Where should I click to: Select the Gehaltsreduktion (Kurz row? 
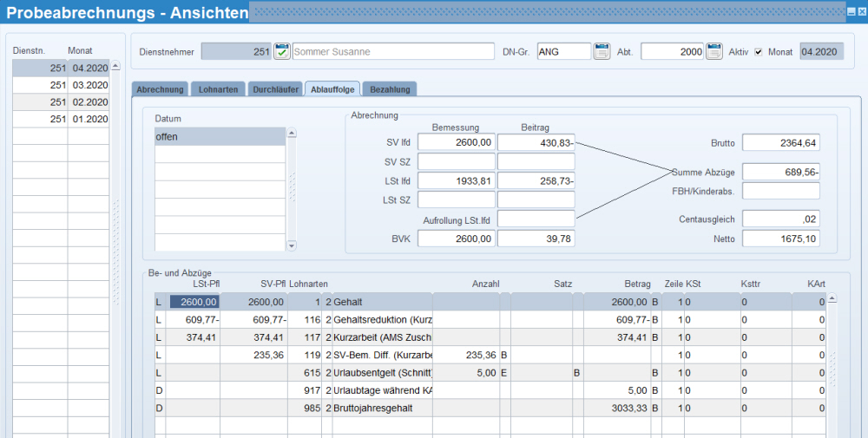click(490, 320)
